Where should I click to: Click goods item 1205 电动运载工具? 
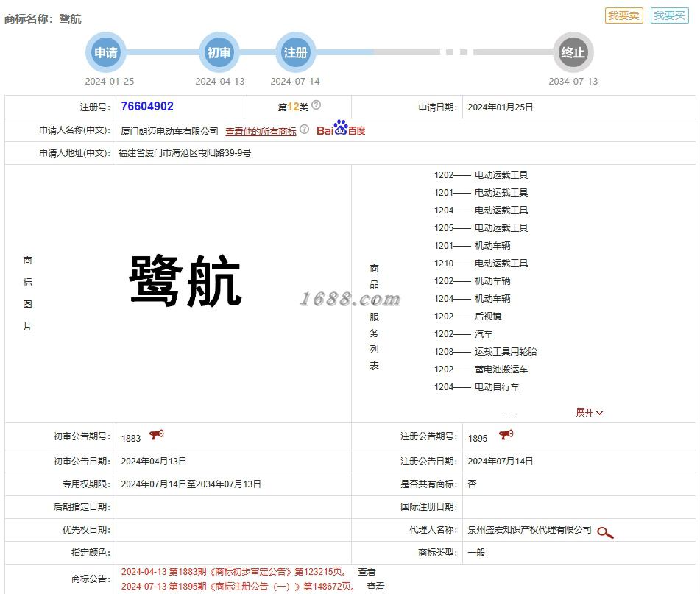(481, 227)
